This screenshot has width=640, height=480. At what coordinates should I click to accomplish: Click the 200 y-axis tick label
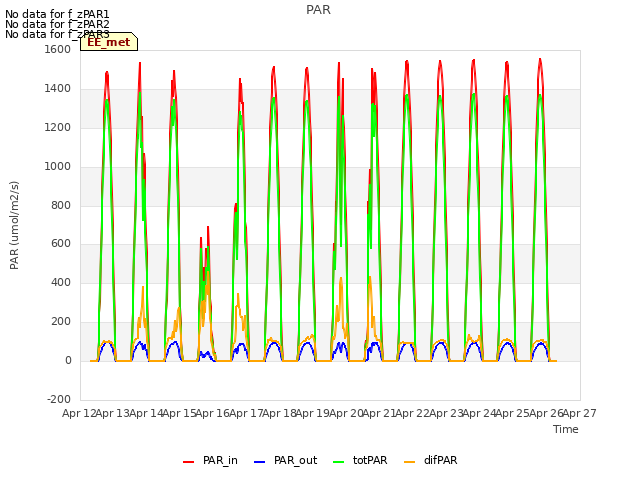[61, 322]
